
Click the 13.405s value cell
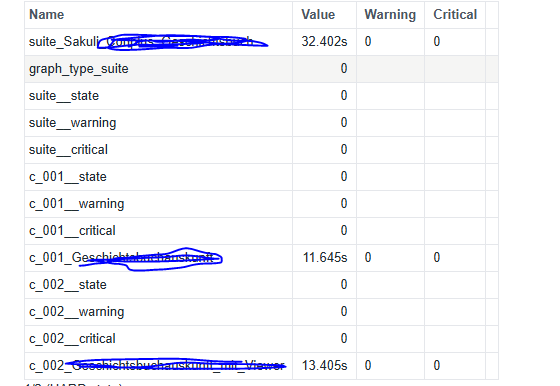(x=325, y=366)
